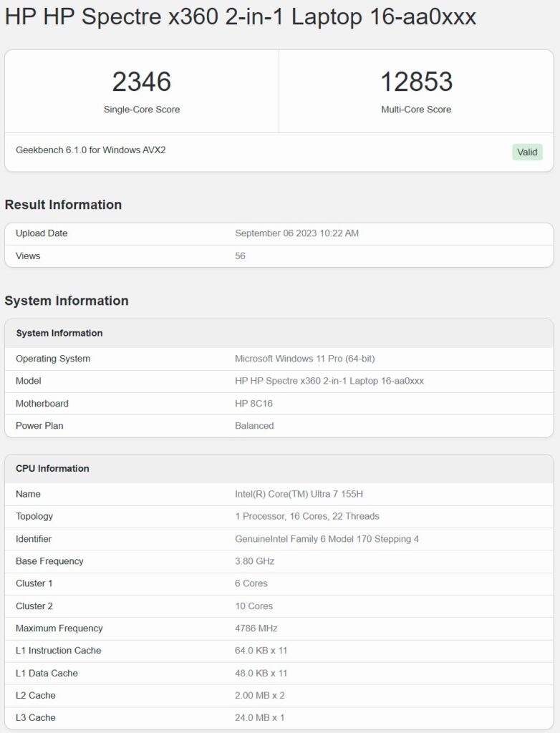Click the Single-Core Score label
Screen dimensions: 560x733
click(142, 110)
